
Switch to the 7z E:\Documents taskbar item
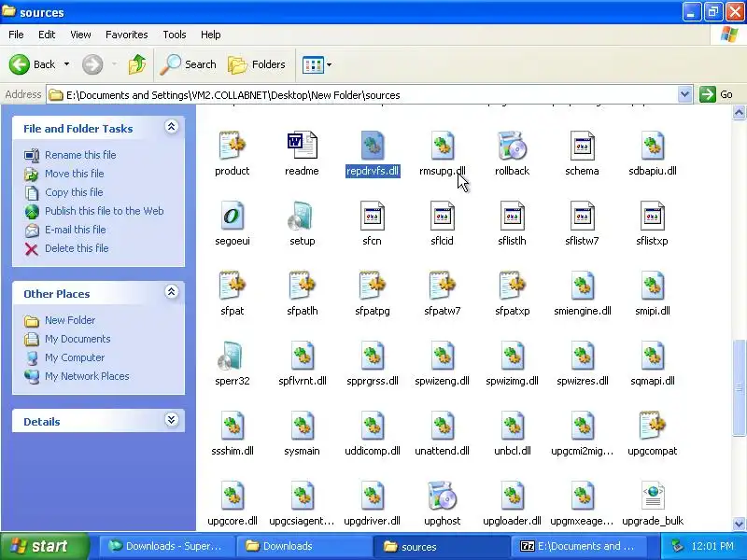[x=579, y=546]
